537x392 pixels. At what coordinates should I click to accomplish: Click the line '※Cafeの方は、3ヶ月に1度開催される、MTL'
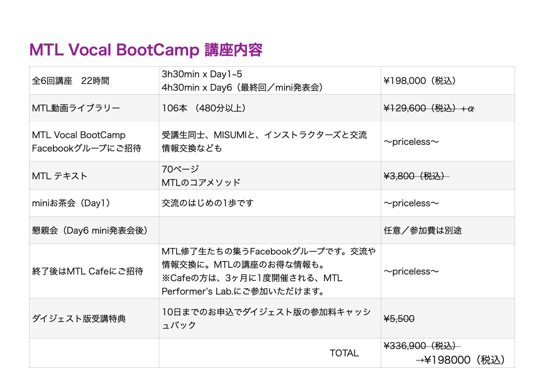pyautogui.click(x=252, y=278)
